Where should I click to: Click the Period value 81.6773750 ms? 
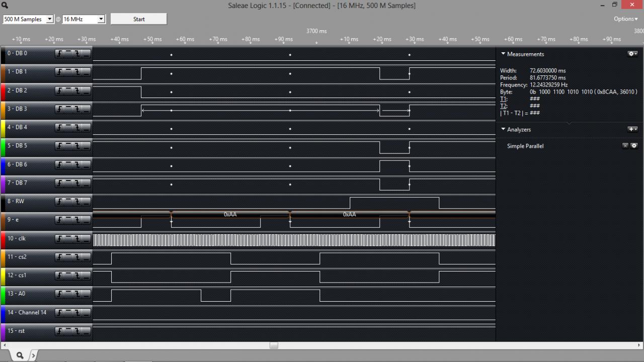tap(548, 78)
